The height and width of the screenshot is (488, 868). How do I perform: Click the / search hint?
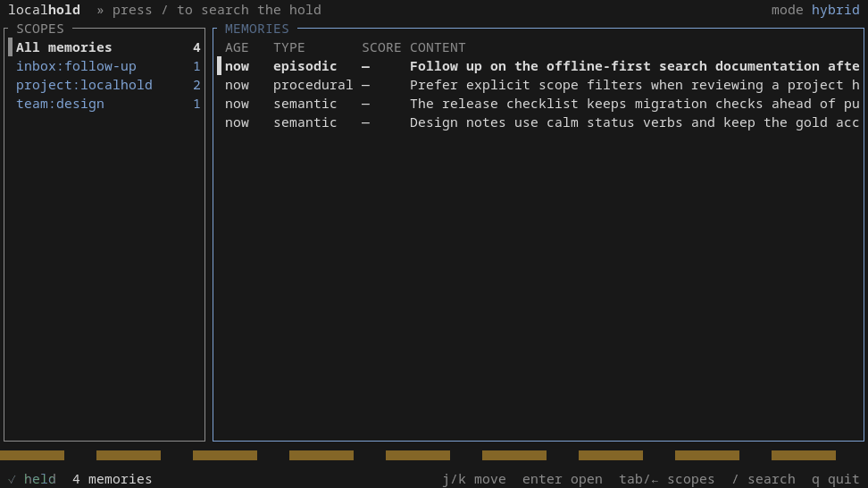[764, 479]
